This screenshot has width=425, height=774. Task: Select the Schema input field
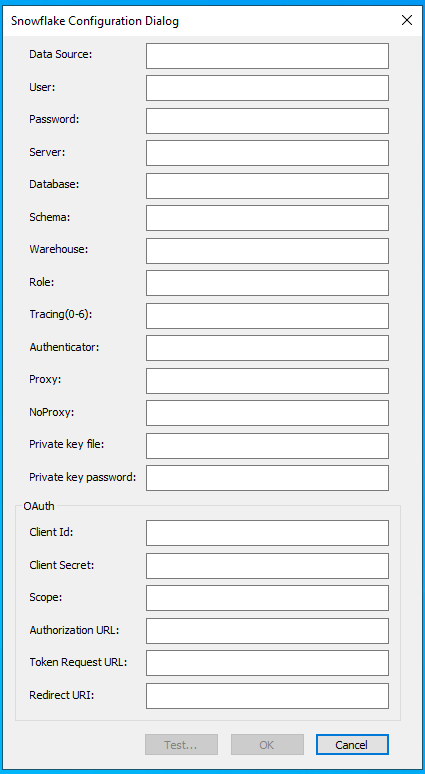[267, 218]
